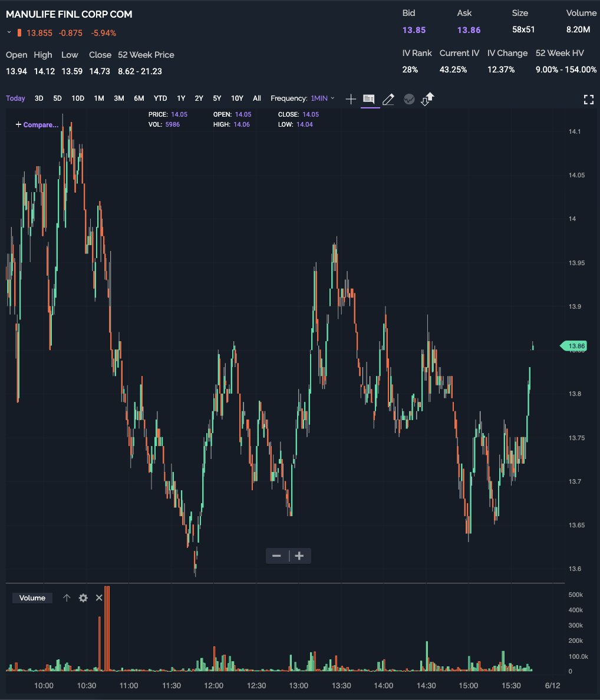The width and height of the screenshot is (600, 700).
Task: Click the Current IV value 43.25%
Action: tap(453, 69)
